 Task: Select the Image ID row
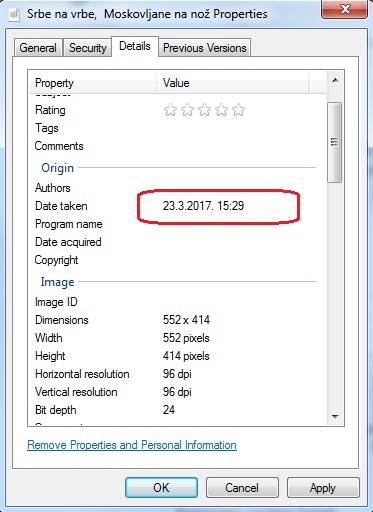coord(177,302)
